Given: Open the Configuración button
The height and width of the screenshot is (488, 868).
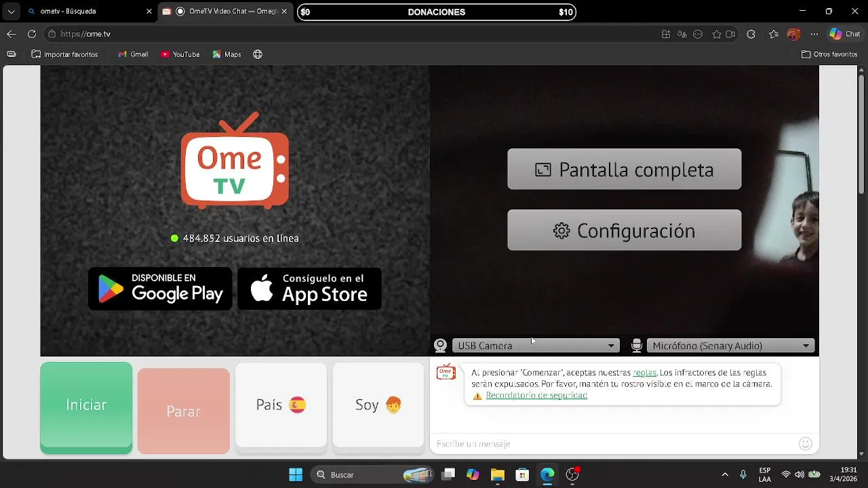Looking at the screenshot, I should 625,230.
